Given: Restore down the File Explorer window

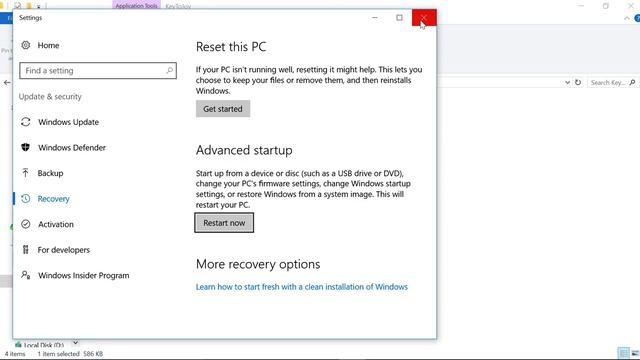Looking at the screenshot, I should [x=606, y=6].
